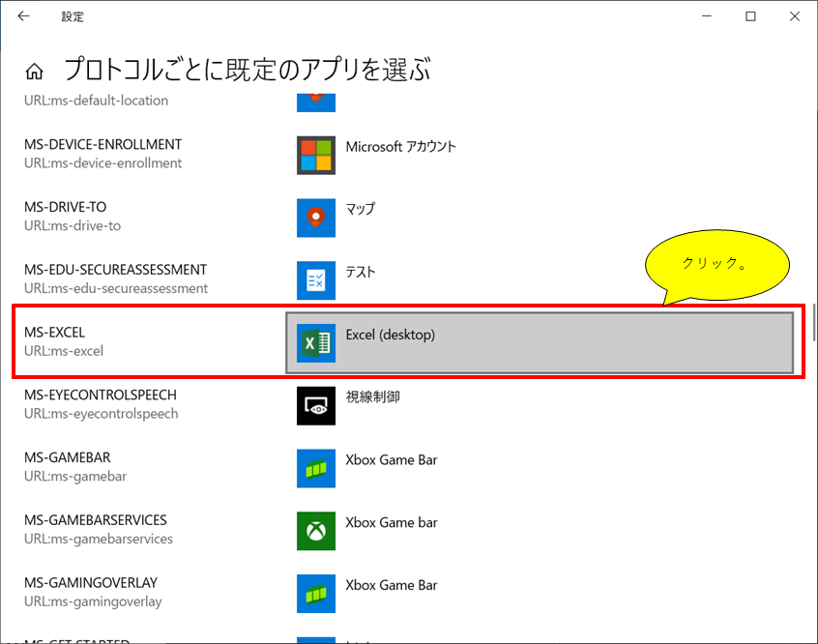Click the MS-EYECONTROLSPEECH protocol name

(101, 395)
